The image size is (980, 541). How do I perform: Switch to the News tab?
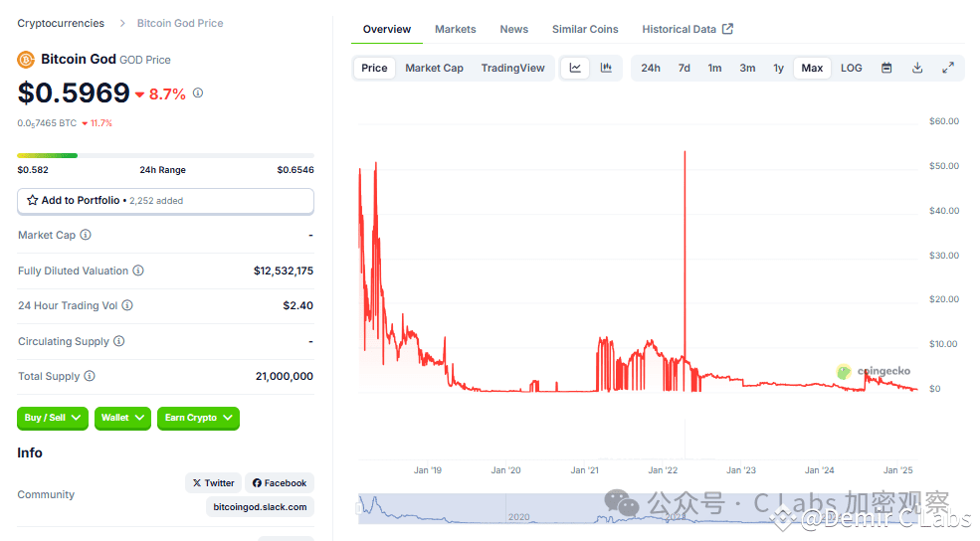pos(513,30)
